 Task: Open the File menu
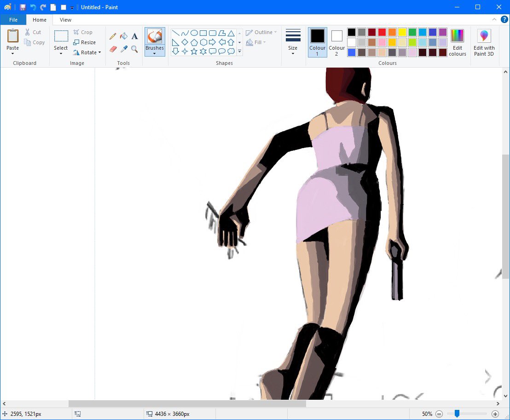[x=13, y=20]
